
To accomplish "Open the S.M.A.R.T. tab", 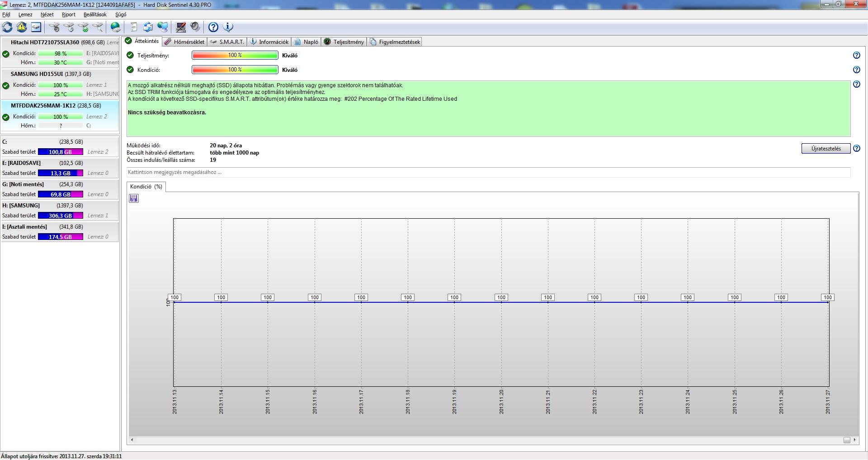I will 227,42.
